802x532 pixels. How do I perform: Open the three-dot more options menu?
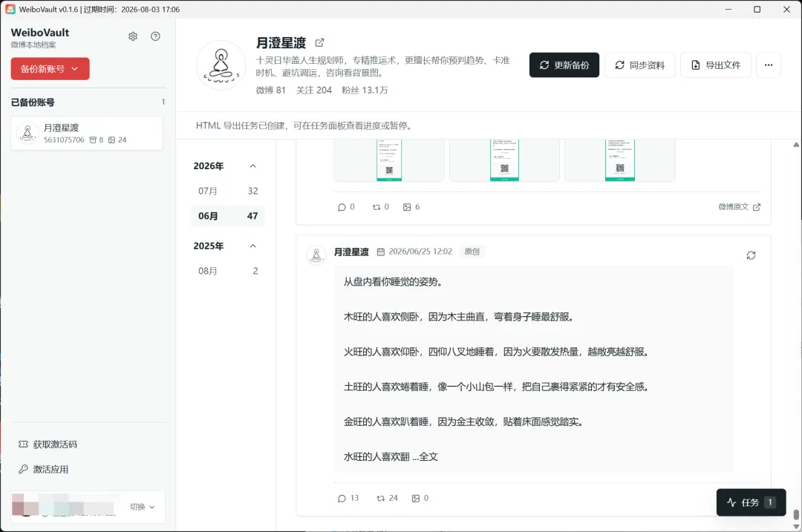pos(769,65)
